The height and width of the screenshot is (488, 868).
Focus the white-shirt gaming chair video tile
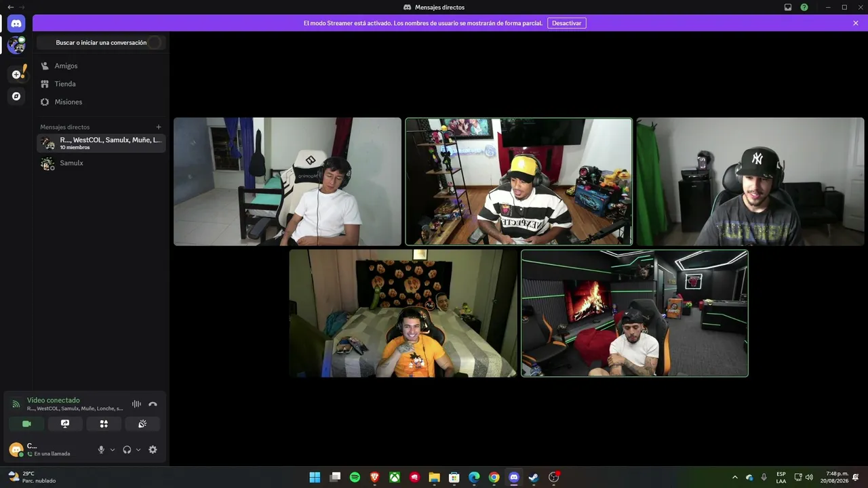(x=288, y=182)
